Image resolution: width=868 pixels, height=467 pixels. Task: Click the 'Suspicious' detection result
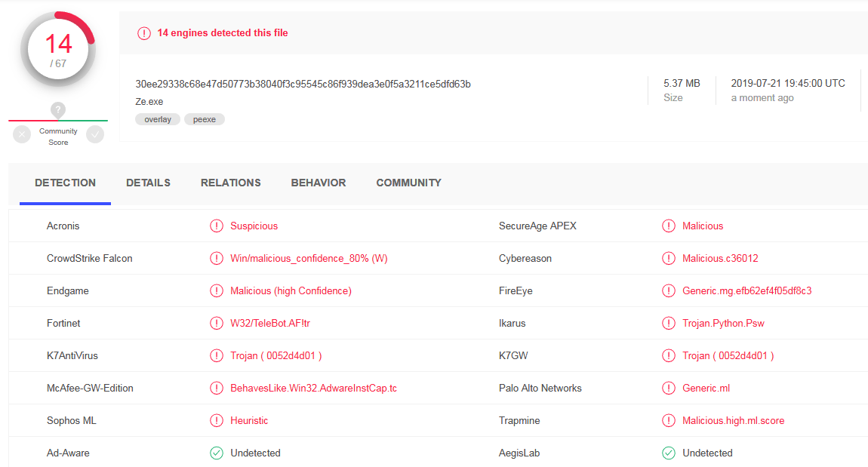click(254, 226)
